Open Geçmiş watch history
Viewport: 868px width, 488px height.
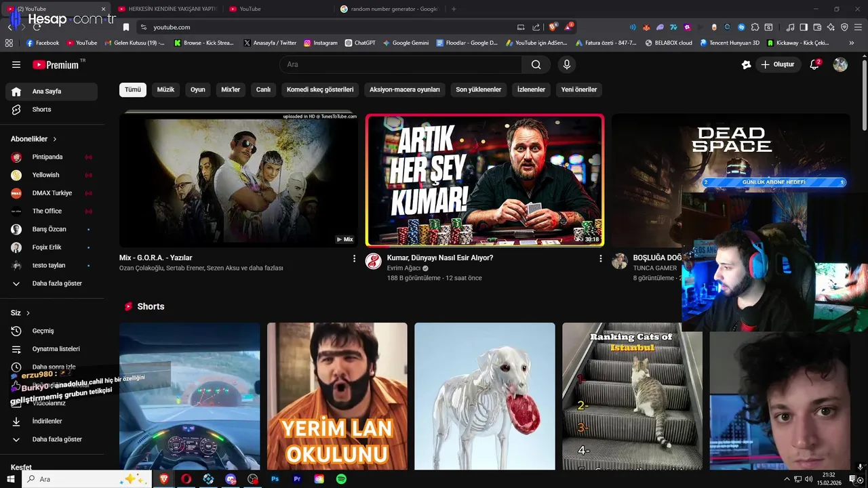(x=52, y=331)
